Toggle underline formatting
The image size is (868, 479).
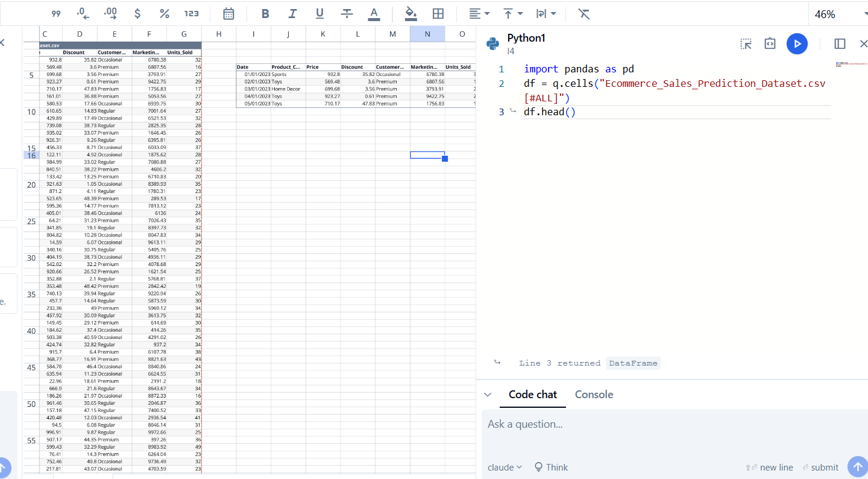tap(319, 13)
